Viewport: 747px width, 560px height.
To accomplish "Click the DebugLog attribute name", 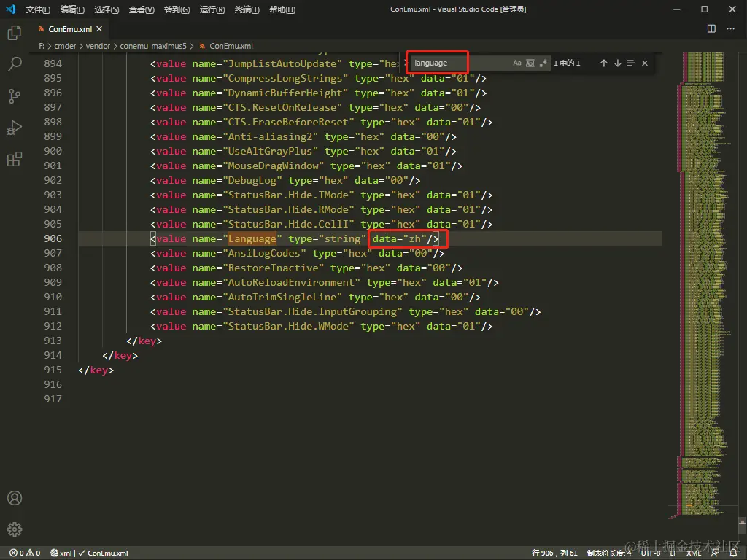I will (x=252, y=181).
